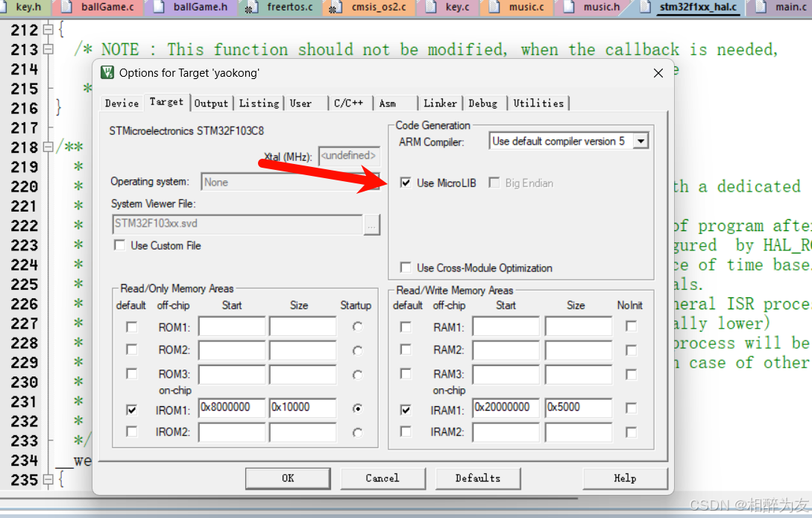Enable NoInit for RAM1
Image resolution: width=812 pixels, height=518 pixels.
click(x=631, y=326)
